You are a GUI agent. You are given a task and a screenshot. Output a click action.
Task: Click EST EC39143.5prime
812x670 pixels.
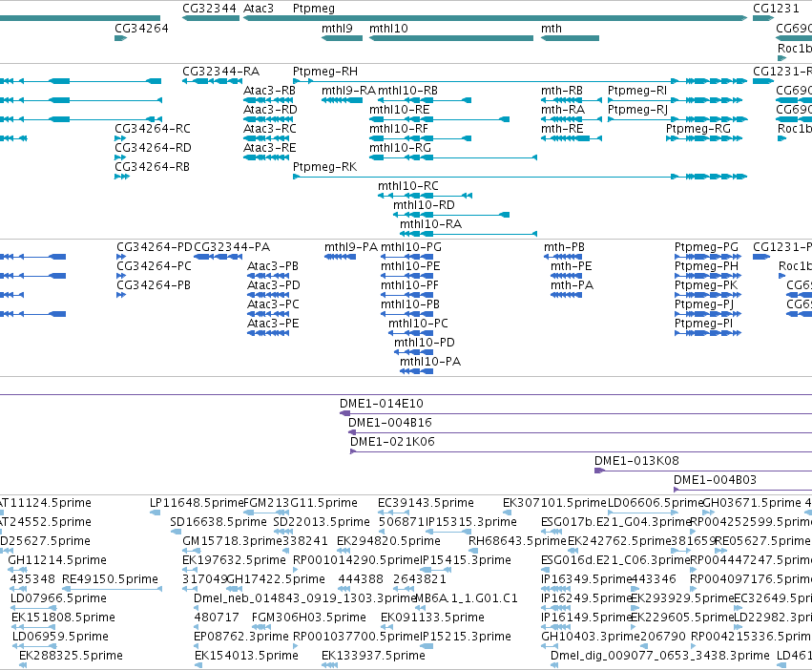[x=426, y=503]
